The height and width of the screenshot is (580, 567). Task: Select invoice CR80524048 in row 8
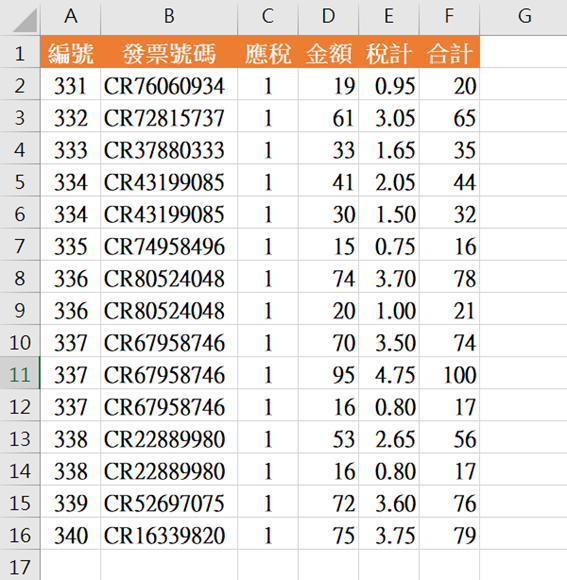[169, 277]
